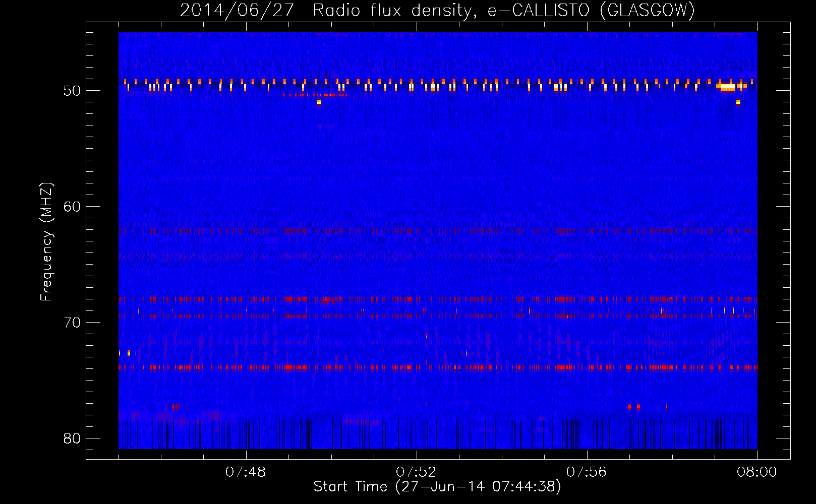
Task: Click the 70 frequency tick label
Action: 72,323
